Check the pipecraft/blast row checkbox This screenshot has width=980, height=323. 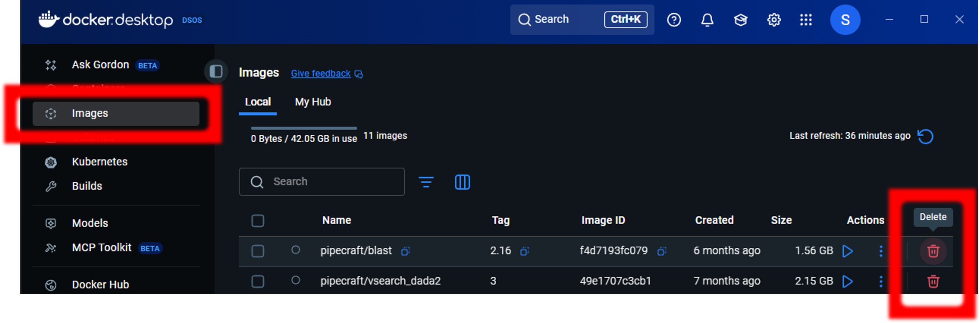258,251
